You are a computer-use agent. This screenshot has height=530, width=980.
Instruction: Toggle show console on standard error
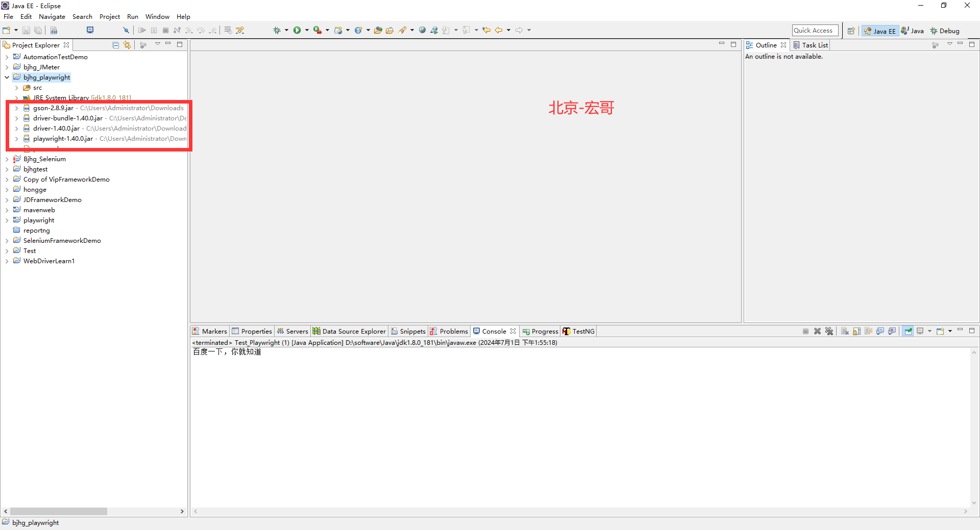[x=892, y=331]
